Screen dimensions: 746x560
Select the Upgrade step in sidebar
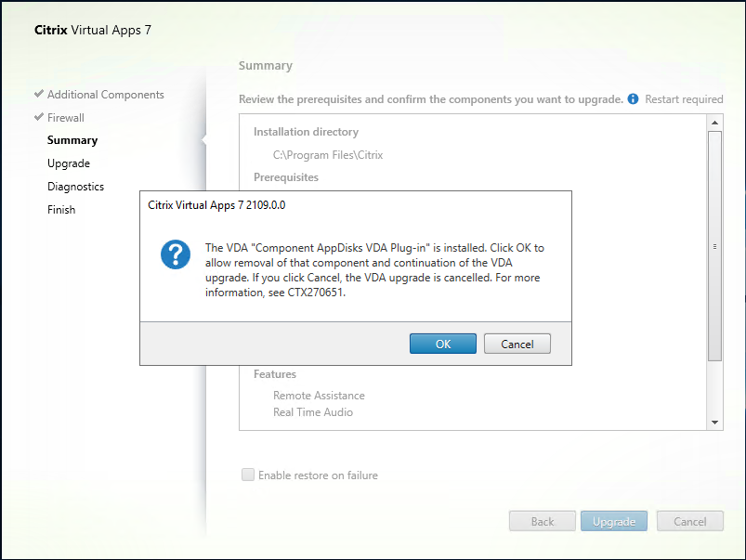(x=69, y=163)
